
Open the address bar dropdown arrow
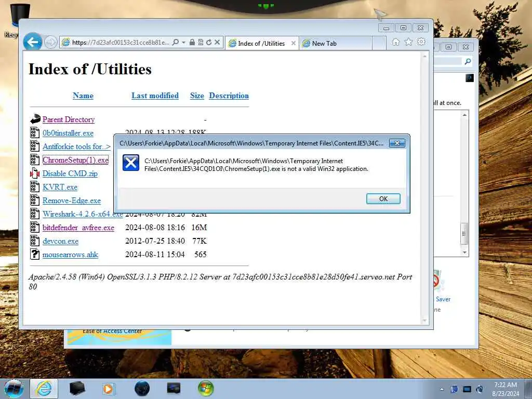coord(183,43)
